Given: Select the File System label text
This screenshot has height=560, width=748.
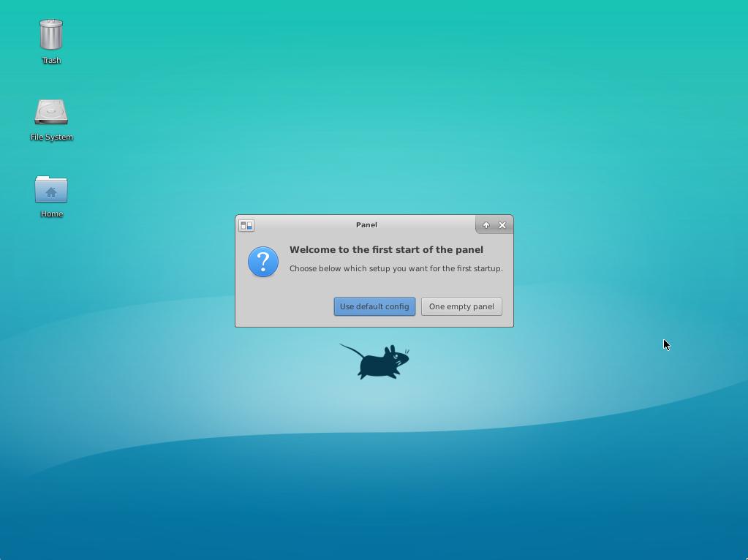Looking at the screenshot, I should (51, 137).
